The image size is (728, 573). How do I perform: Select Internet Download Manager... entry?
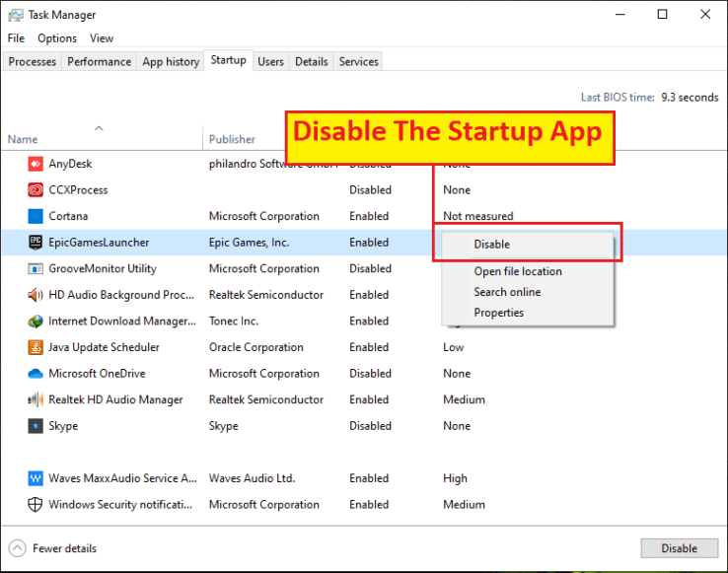(x=122, y=322)
